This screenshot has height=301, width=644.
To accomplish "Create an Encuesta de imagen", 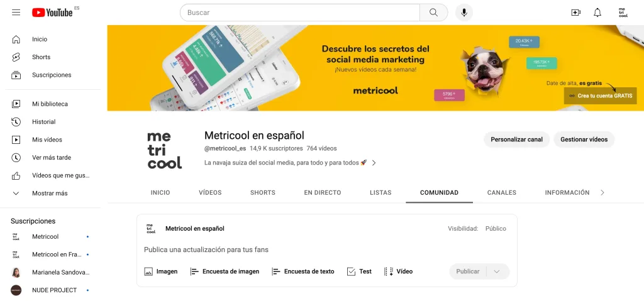I will coord(225,271).
